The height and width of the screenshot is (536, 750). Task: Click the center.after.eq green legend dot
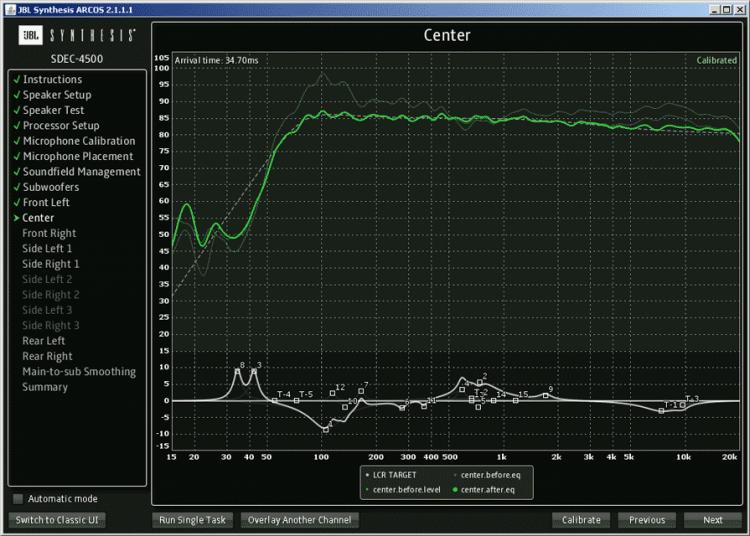pyautogui.click(x=454, y=490)
